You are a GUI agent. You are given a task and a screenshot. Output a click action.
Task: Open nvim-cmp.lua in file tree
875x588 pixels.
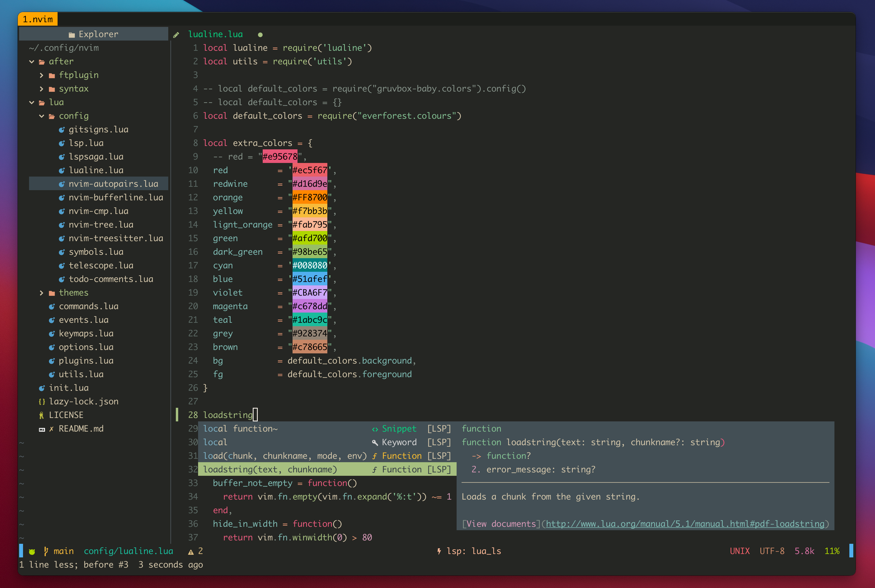tap(98, 211)
